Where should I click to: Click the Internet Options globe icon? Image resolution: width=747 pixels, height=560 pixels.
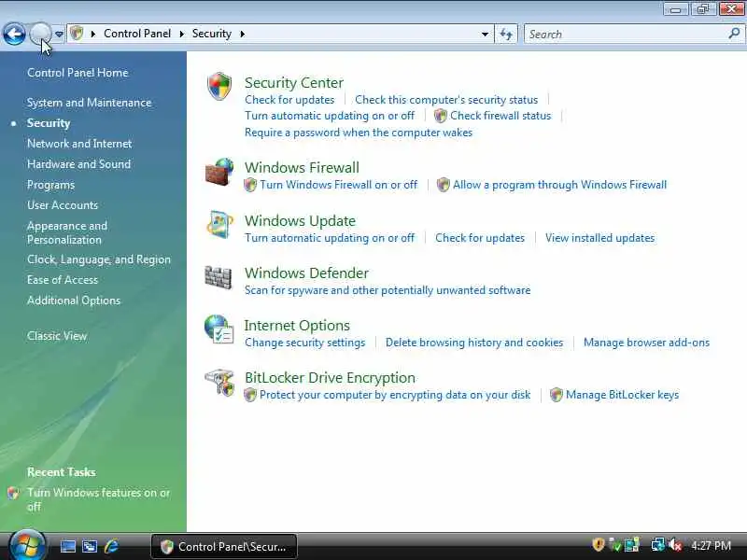point(218,329)
